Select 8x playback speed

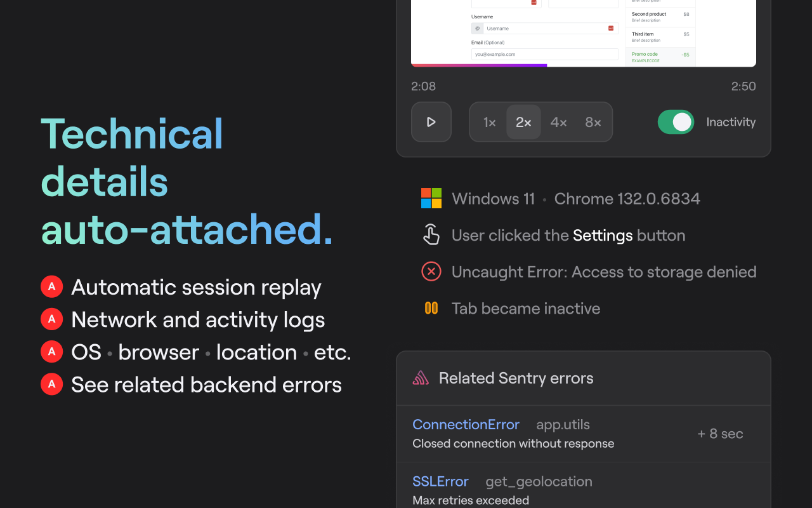coord(593,122)
